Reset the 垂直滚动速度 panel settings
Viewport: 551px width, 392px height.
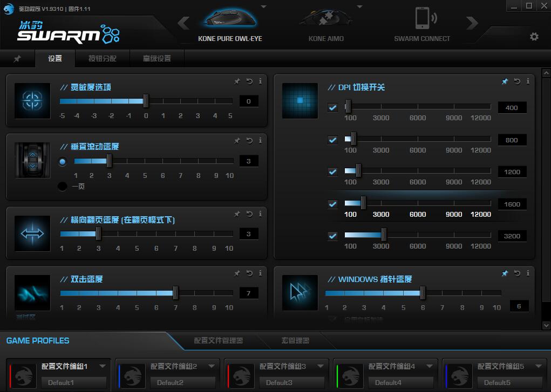click(249, 141)
